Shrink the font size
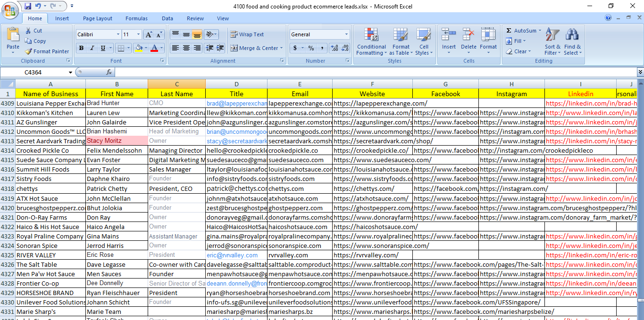 (159, 34)
